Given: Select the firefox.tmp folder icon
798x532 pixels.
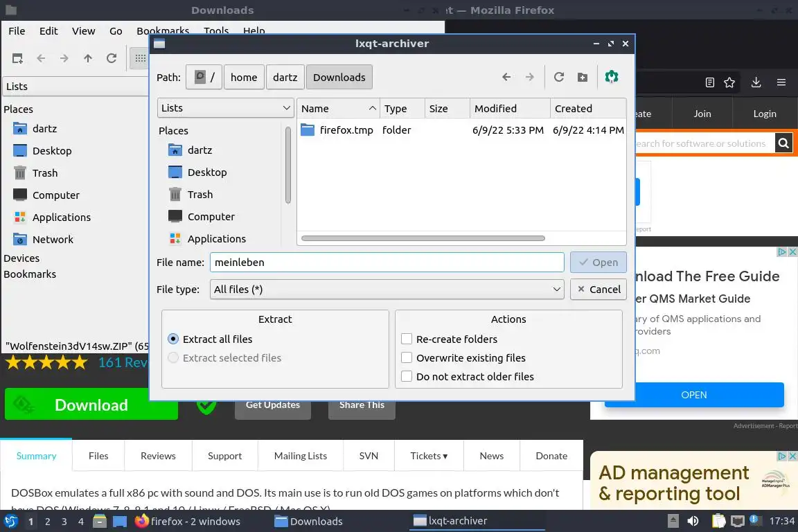Looking at the screenshot, I should pos(308,130).
